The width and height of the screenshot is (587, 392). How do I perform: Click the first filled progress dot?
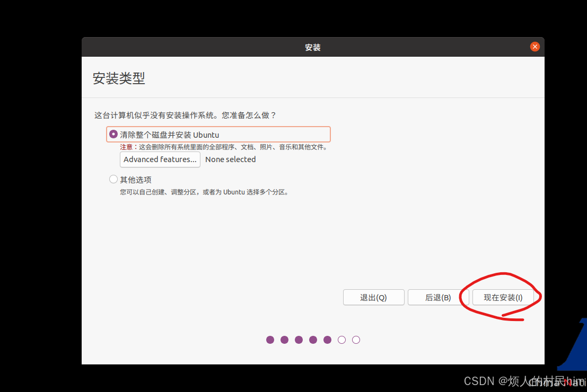point(270,340)
